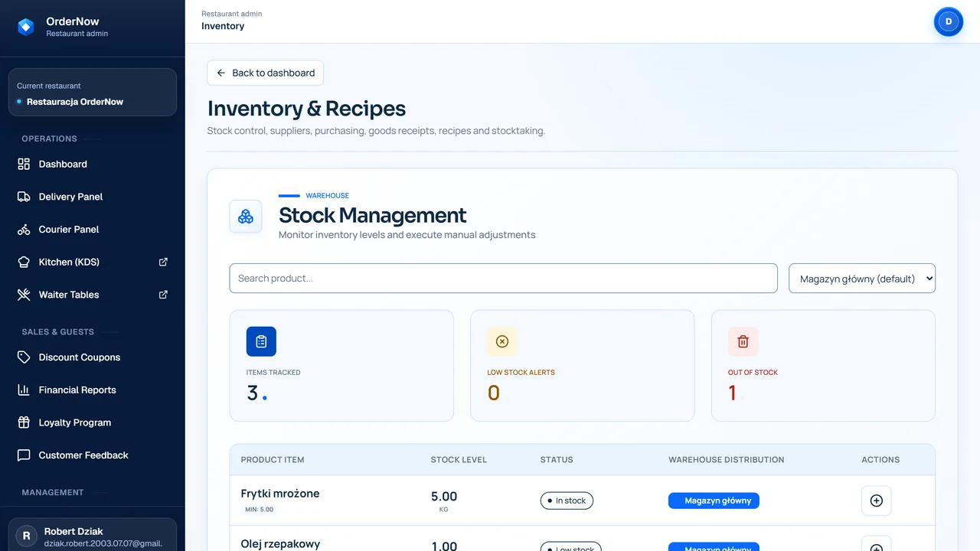Expand the Current restaurant selector
The width and height of the screenshot is (980, 551).
click(x=93, y=93)
